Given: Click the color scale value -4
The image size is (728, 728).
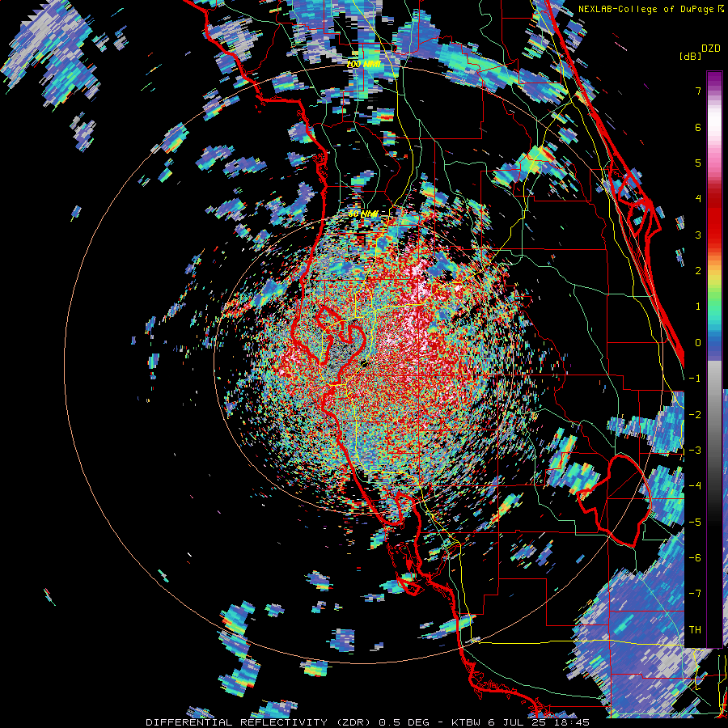Looking at the screenshot, I should (x=695, y=486).
